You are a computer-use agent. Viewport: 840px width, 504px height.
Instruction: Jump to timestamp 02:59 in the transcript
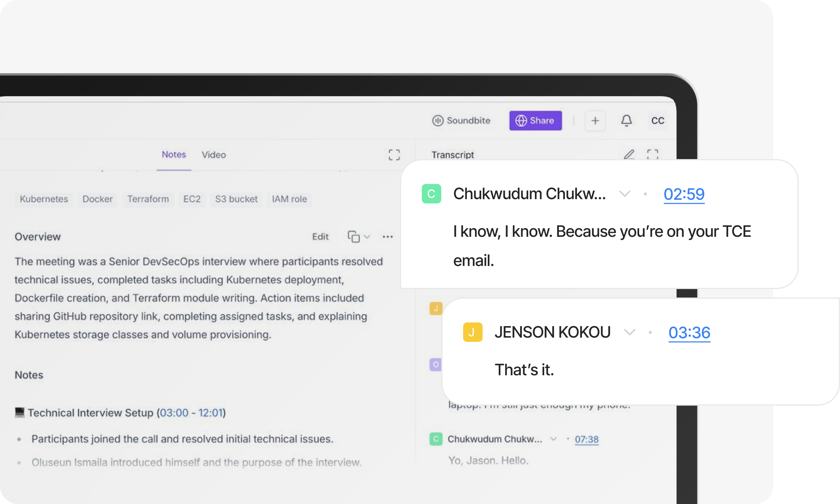(x=683, y=194)
